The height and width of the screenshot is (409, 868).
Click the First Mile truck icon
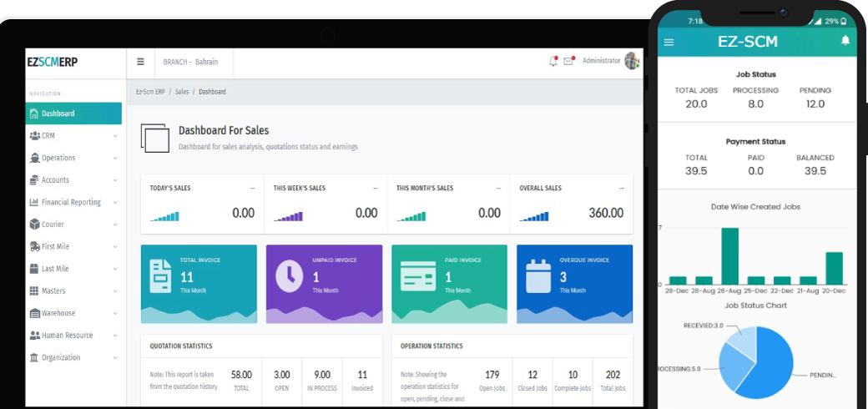pos(34,246)
